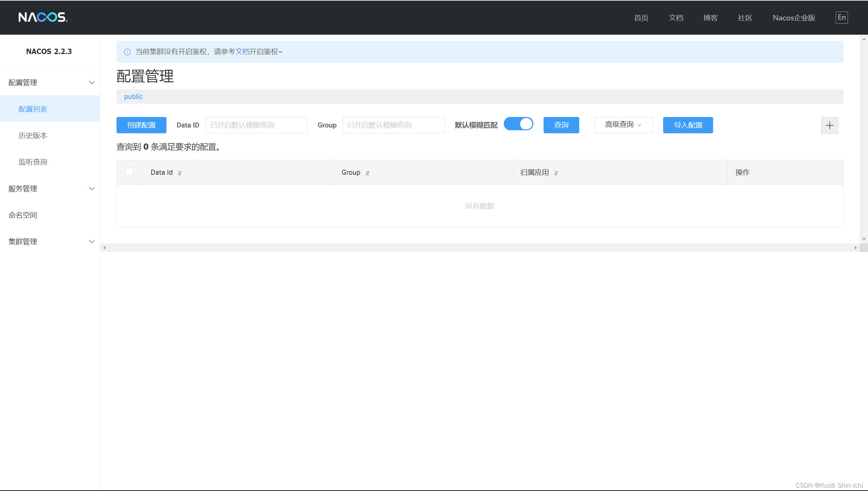Screen dimensions: 868x491
Task: Click the vertical scroll down arrow
Action: point(864,239)
